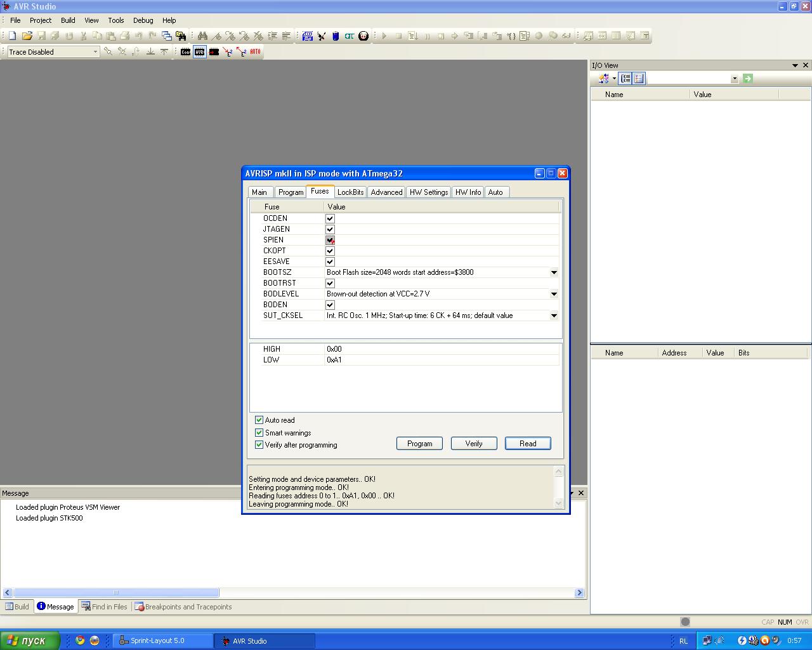Click the green go arrow in I/O View
This screenshot has width=812, height=650.
click(x=747, y=79)
